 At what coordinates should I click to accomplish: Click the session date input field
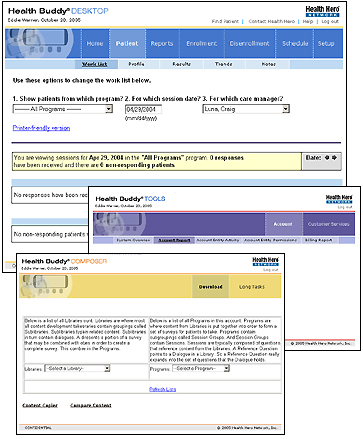pyautogui.click(x=143, y=109)
